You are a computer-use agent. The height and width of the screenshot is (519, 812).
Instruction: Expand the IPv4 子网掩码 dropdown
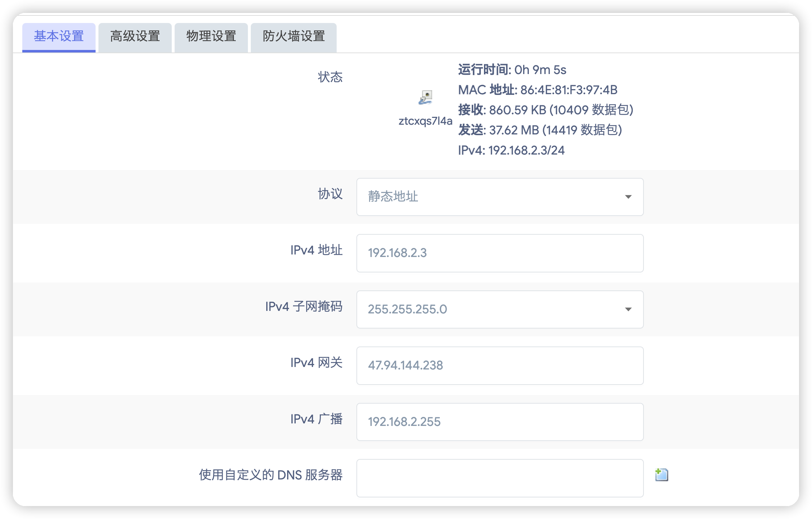499,309
